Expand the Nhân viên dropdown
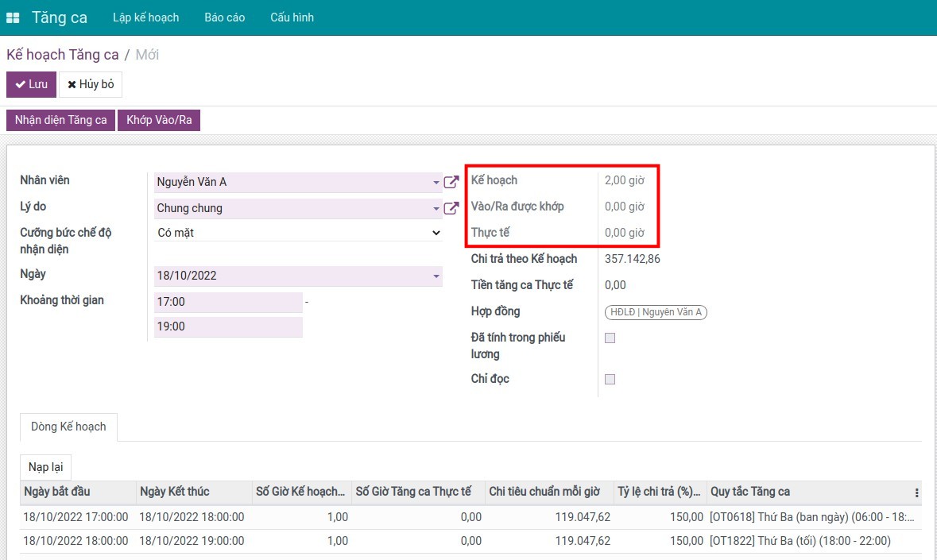The height and width of the screenshot is (560, 937). [436, 183]
